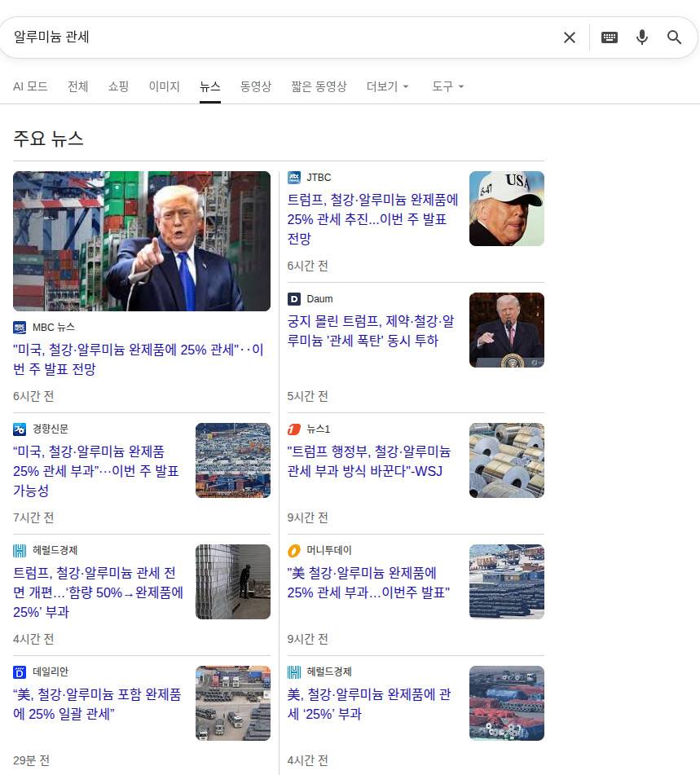Open 머니투데이 article '이번주 발표' headline
This screenshot has width=700, height=775.
(x=369, y=582)
